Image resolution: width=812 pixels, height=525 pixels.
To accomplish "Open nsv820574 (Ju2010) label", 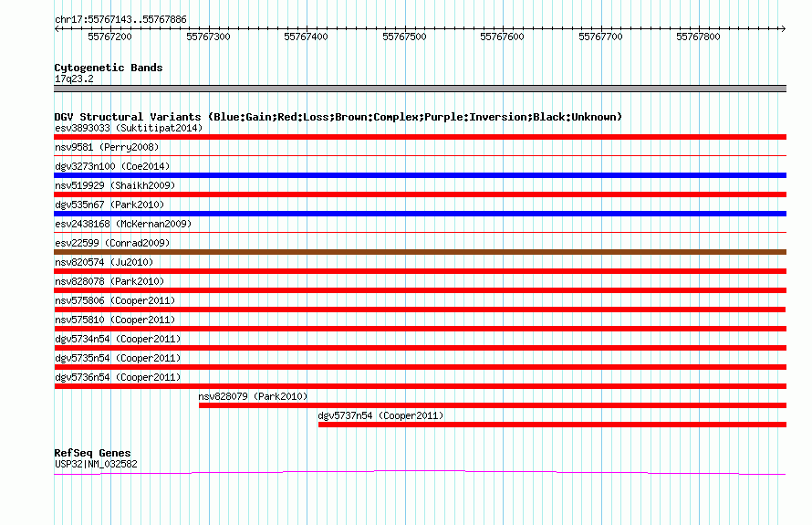I will pyautogui.click(x=104, y=262).
